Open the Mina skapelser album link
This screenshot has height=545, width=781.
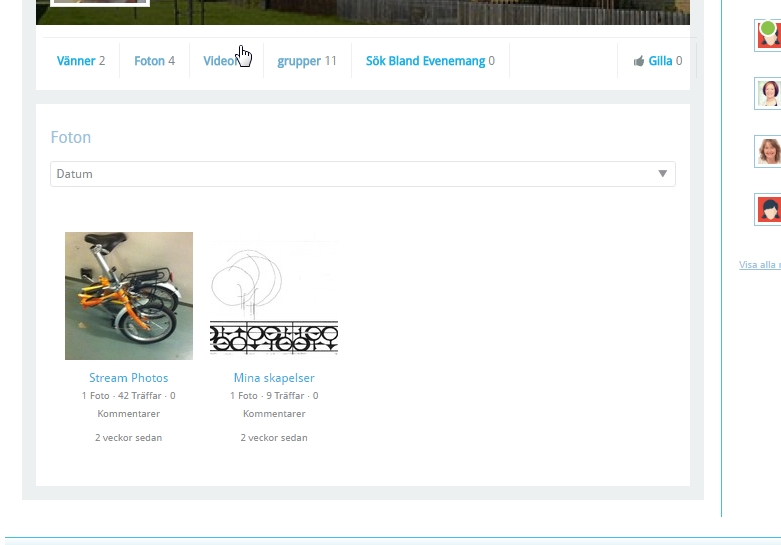[x=274, y=378]
